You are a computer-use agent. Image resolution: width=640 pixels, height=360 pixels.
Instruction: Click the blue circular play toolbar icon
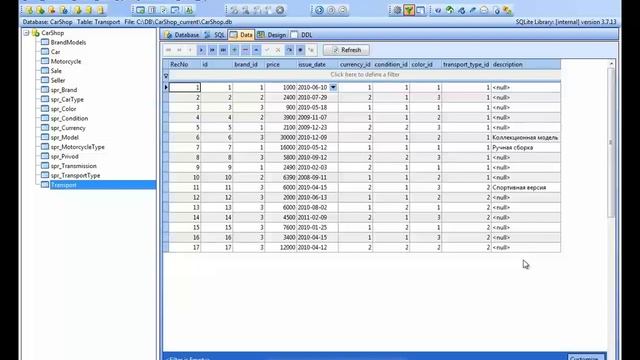(x=319, y=10)
